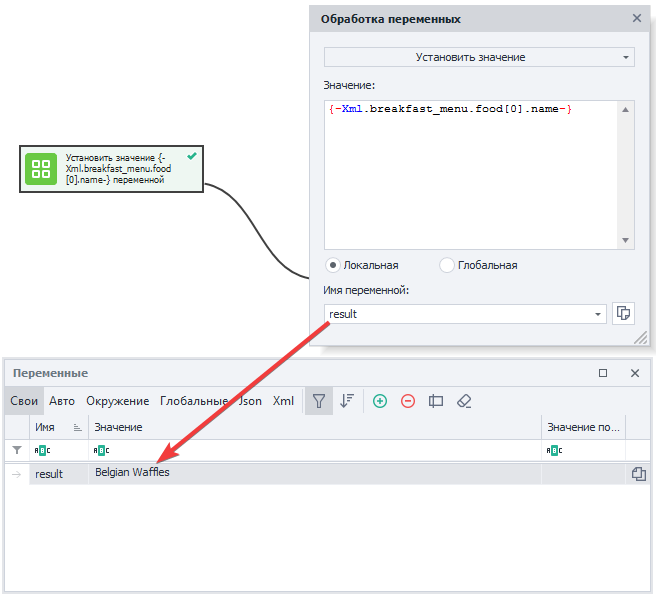
Task: Toggle the filter funnel icon in the variables toolbar
Action: 319,401
